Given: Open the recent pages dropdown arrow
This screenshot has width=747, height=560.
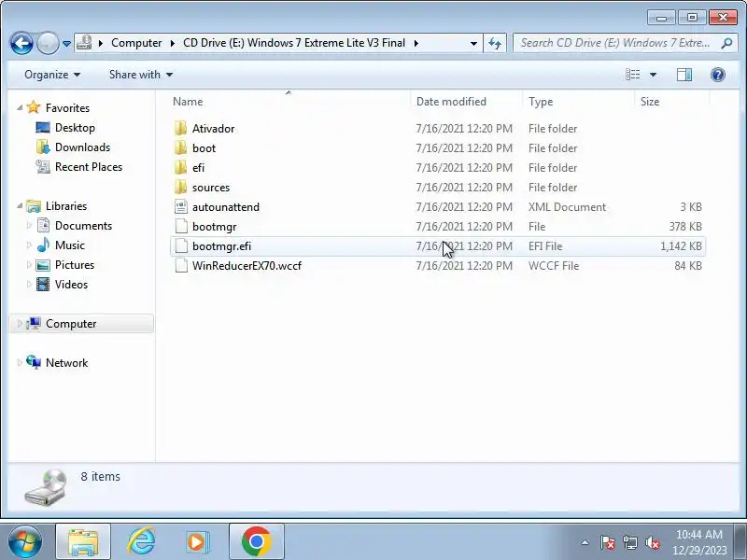Looking at the screenshot, I should pyautogui.click(x=66, y=44).
